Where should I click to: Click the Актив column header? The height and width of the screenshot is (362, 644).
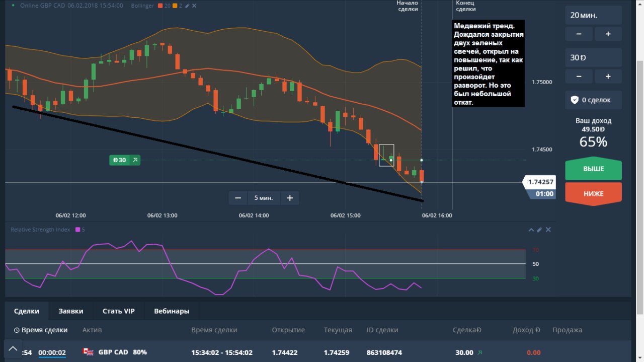pyautogui.click(x=92, y=330)
